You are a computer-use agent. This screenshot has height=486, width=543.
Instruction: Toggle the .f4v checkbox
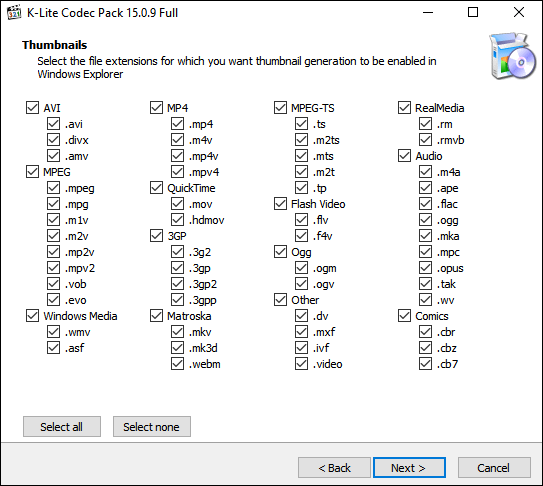pyautogui.click(x=301, y=236)
